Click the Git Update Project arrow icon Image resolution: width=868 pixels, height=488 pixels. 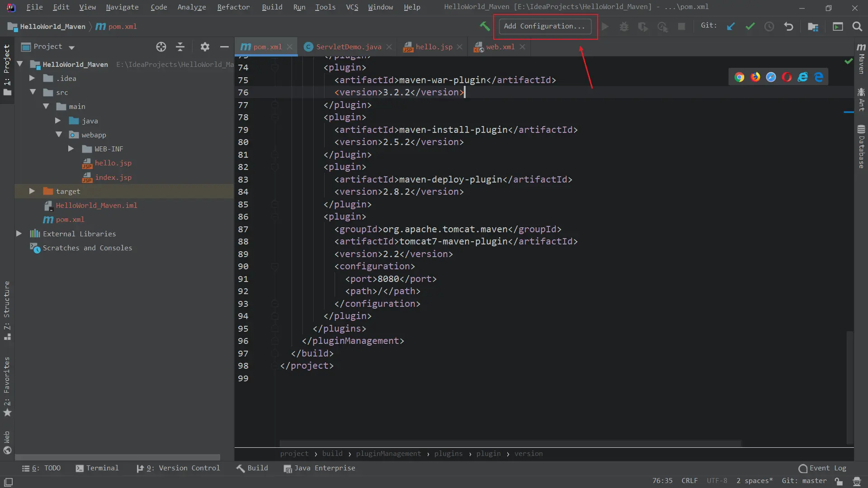(731, 27)
